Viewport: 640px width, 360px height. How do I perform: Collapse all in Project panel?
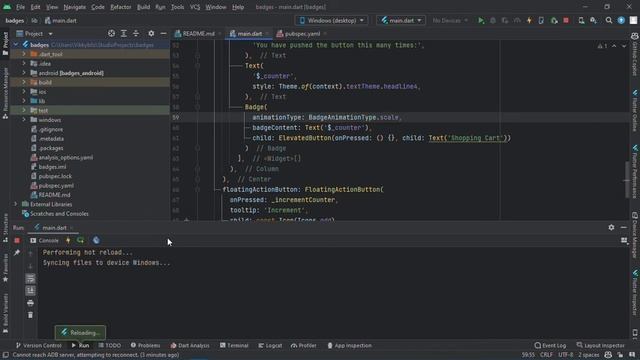point(136,33)
